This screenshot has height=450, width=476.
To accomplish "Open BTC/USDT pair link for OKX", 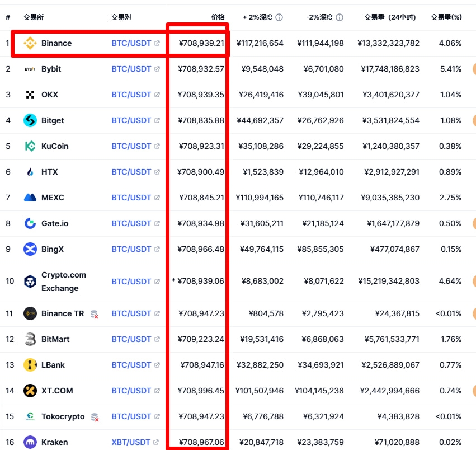I will pos(131,95).
